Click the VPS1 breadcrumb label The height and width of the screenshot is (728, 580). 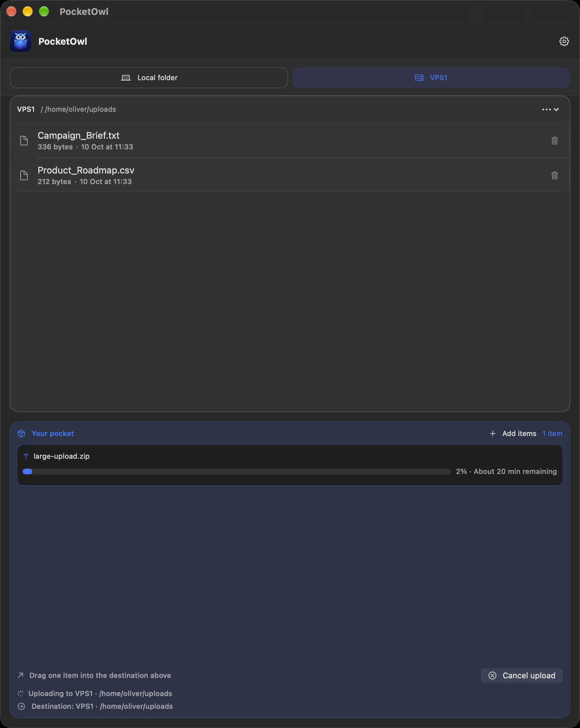(x=26, y=109)
